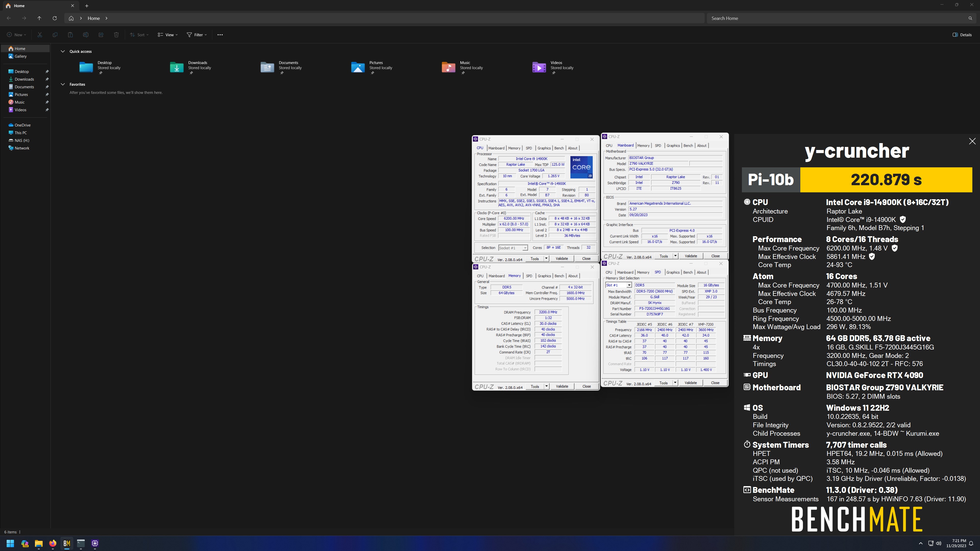Refresh the Home folder view

click(54, 18)
